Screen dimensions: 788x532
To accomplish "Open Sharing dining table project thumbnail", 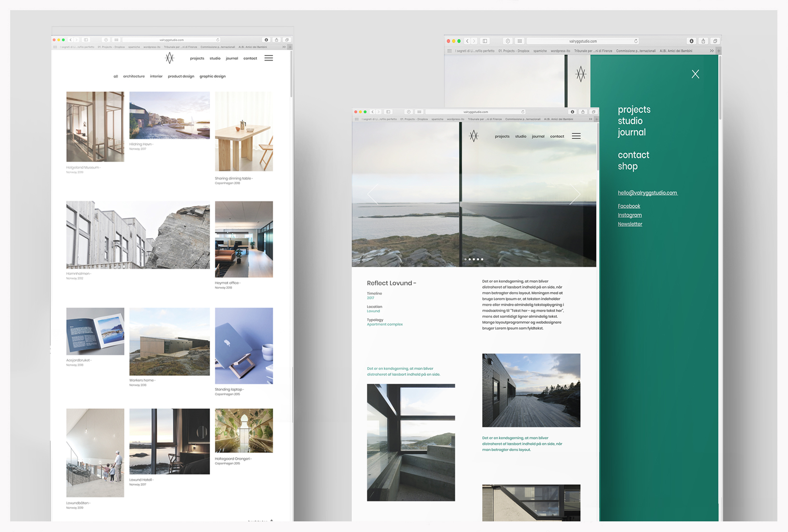I will (244, 132).
